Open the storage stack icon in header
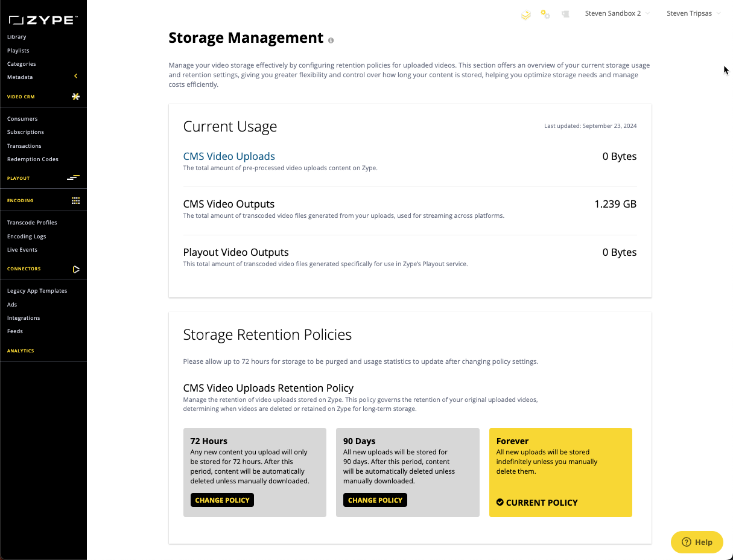This screenshot has height=560, width=733. click(x=525, y=14)
